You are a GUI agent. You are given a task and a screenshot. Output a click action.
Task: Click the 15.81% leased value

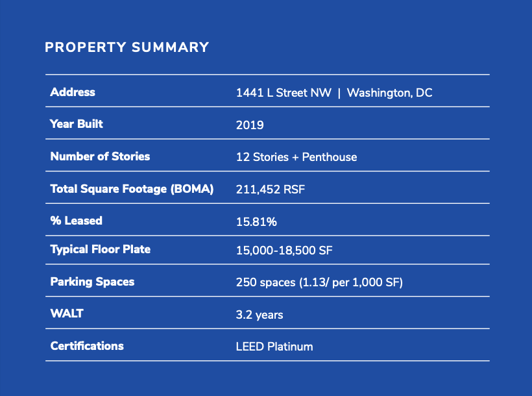click(256, 222)
